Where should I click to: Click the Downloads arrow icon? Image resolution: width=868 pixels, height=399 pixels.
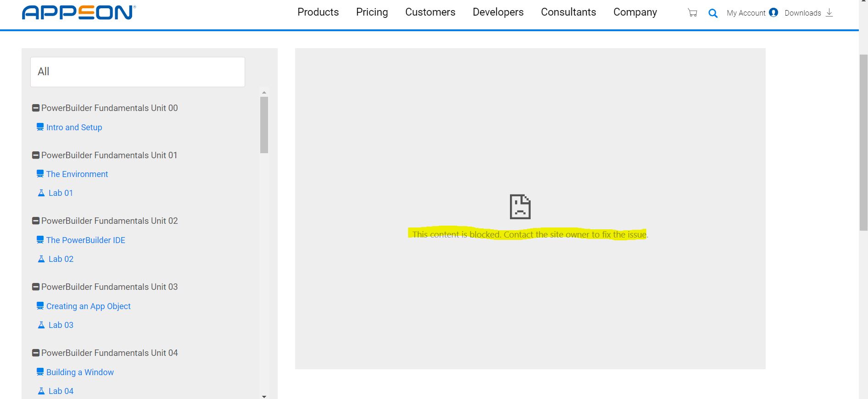[829, 13]
